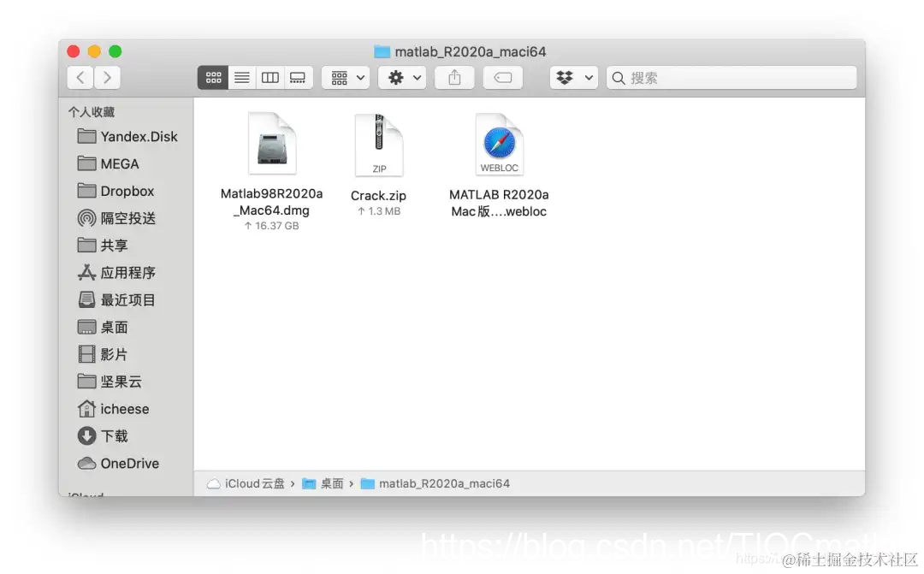Open the group-by arrangement dropdown
Viewport: 924px width, 574px height.
[346, 77]
